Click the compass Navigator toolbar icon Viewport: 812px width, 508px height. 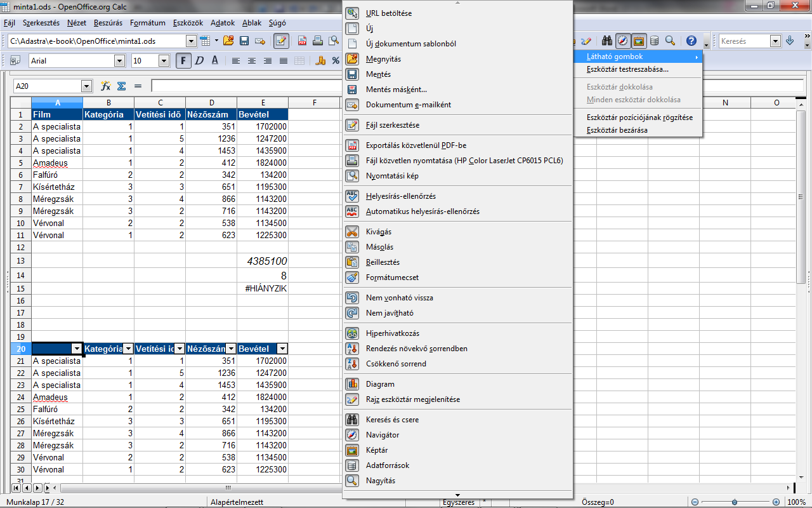(623, 41)
